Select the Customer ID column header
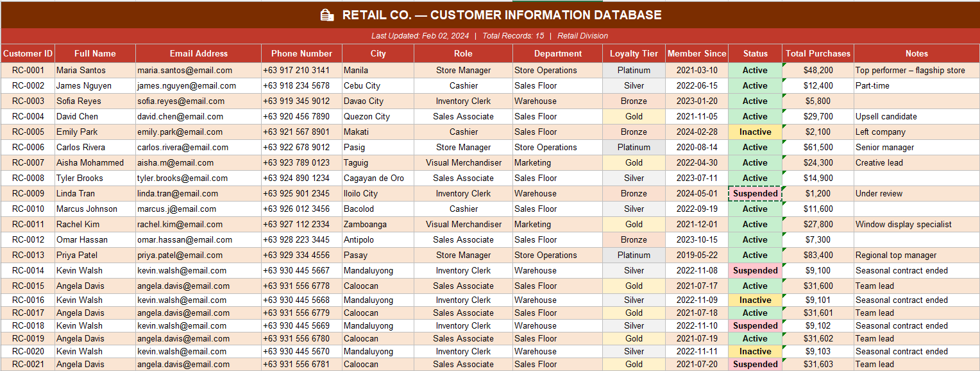Viewport: 980px width, 371px height. 28,53
